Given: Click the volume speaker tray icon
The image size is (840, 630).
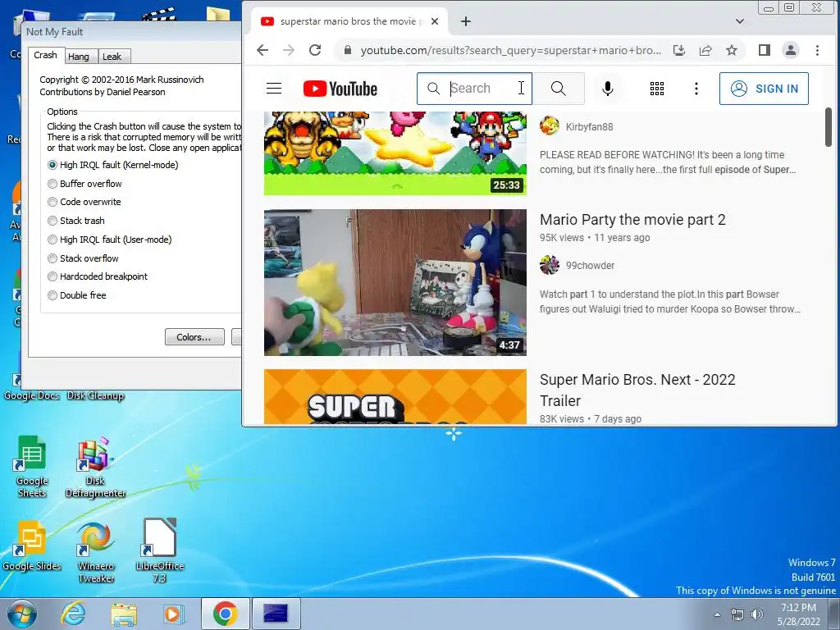Looking at the screenshot, I should point(756,614).
